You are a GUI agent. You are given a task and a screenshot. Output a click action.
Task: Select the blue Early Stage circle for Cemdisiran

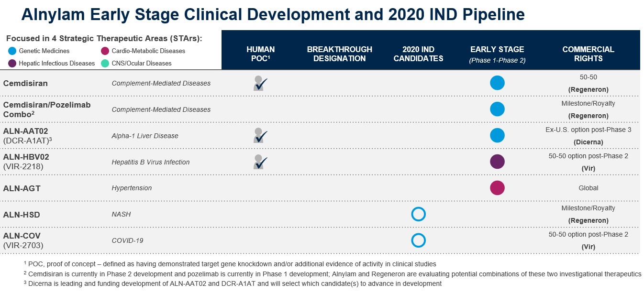tap(497, 83)
